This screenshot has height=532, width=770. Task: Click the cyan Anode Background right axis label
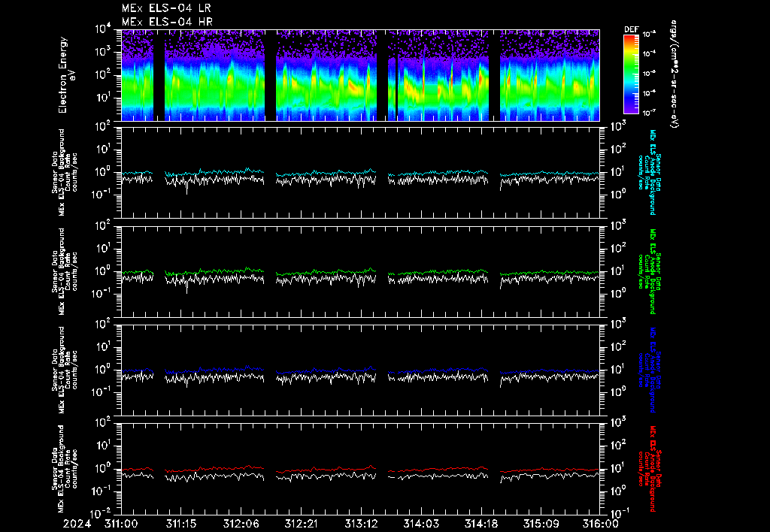tap(651, 171)
